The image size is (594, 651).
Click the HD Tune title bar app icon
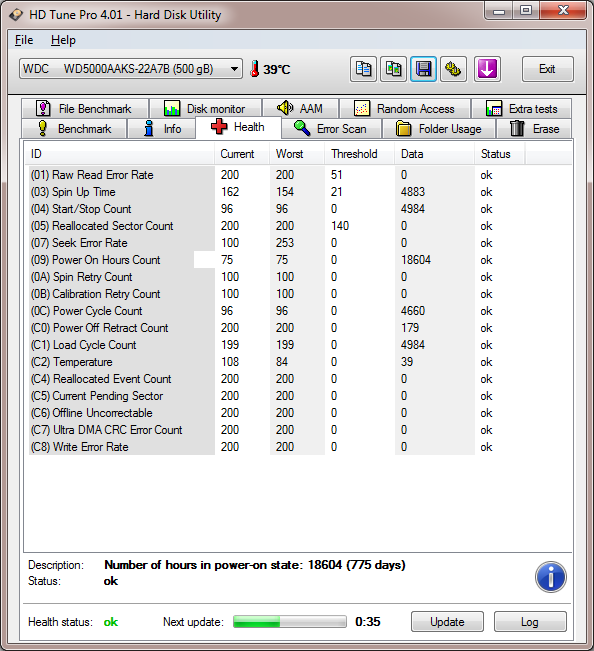[16, 15]
